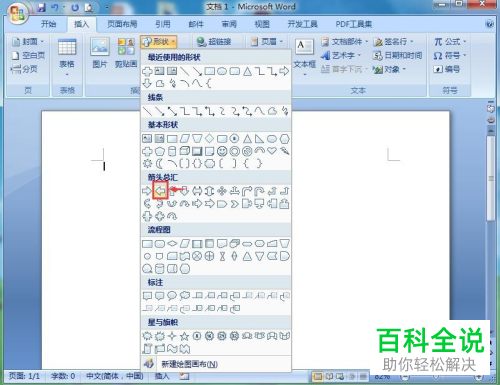Select the Sun basic shape
This screenshot has height=385, width=500.
point(147,164)
